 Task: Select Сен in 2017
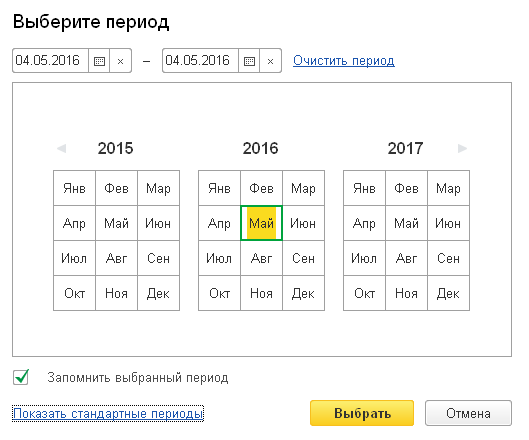pyautogui.click(x=448, y=258)
